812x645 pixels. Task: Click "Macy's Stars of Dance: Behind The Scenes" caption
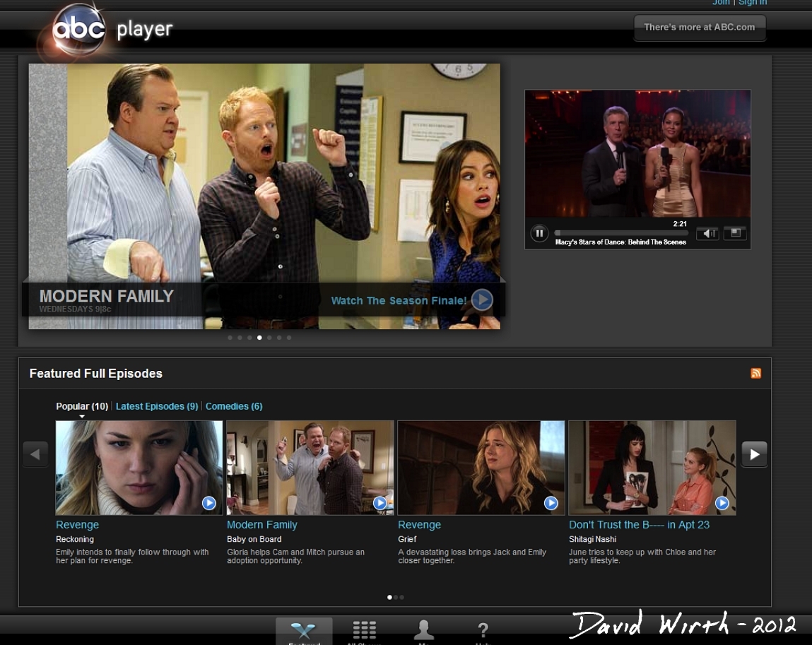point(620,242)
